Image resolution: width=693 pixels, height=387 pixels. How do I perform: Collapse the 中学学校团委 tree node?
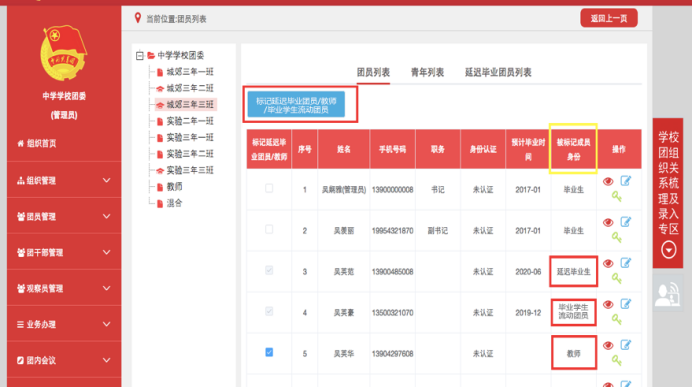140,56
